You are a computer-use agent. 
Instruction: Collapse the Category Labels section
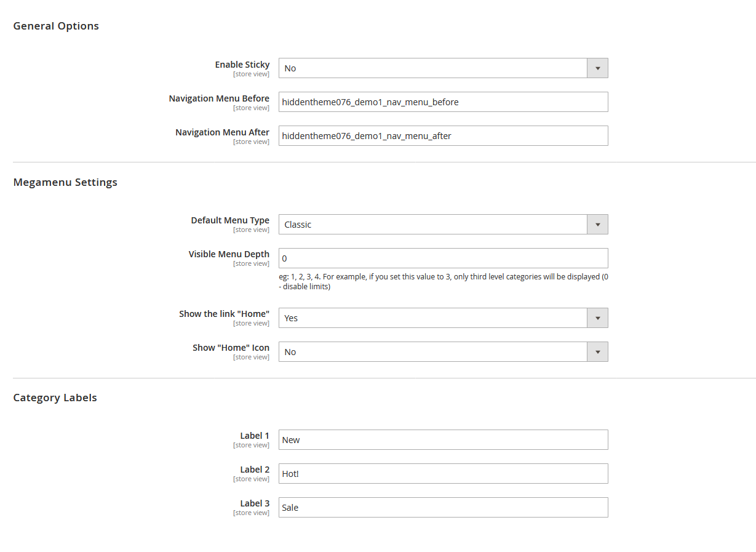[x=55, y=398]
